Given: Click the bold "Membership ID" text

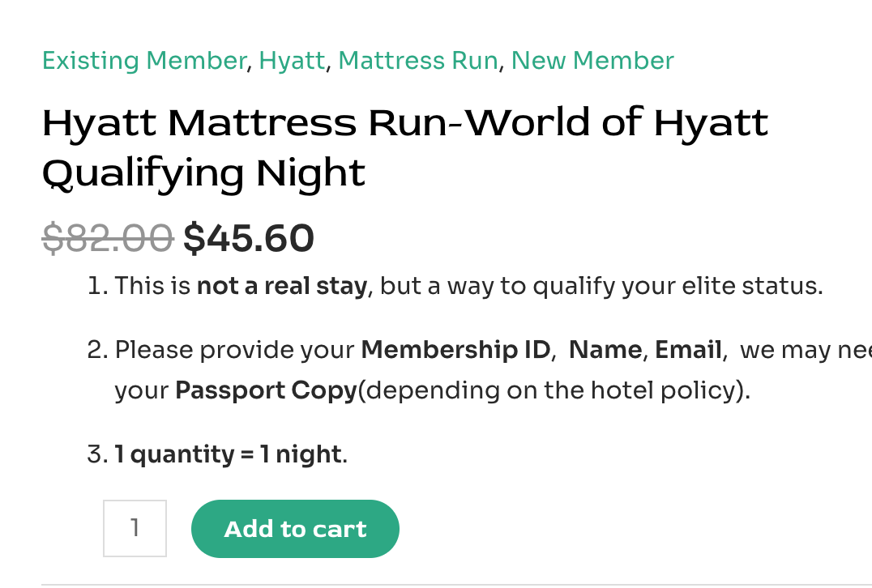Looking at the screenshot, I should coord(455,350).
